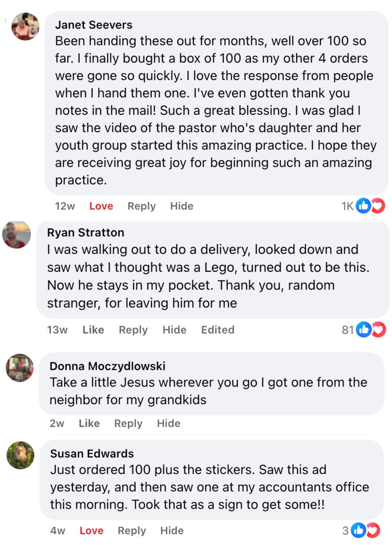Viewport: 392px width, 545px height.
Task: Click the heart reaction icon on Janet Seevers' comment
Action: 377,206
